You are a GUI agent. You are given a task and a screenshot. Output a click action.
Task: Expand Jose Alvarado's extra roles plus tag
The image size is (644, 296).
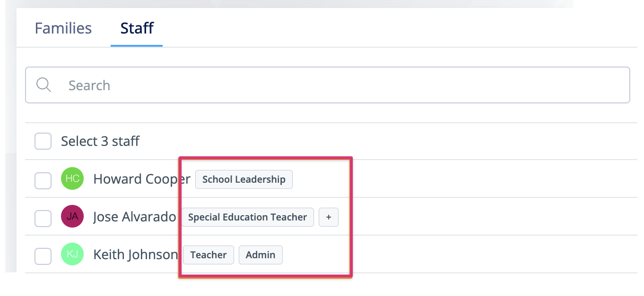(x=329, y=217)
